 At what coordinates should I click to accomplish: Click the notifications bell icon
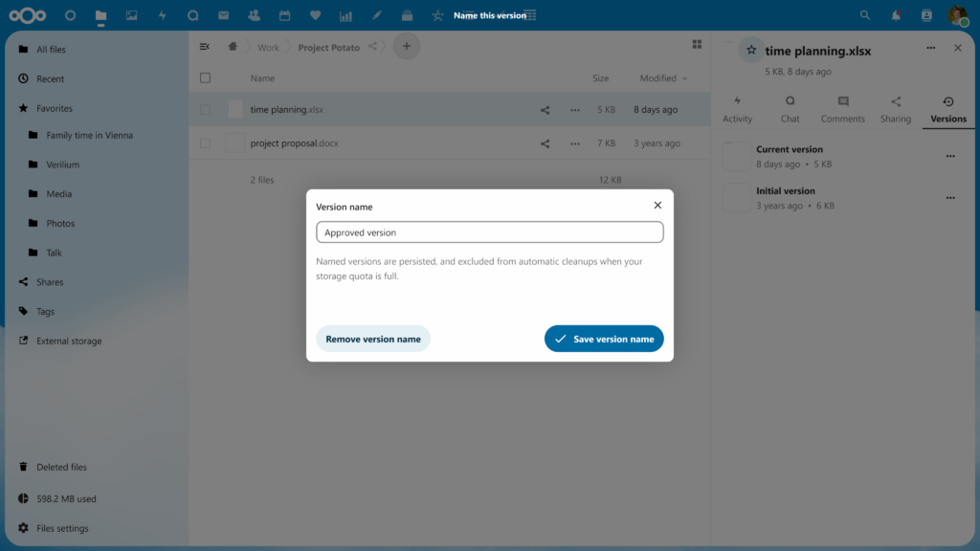coord(895,14)
